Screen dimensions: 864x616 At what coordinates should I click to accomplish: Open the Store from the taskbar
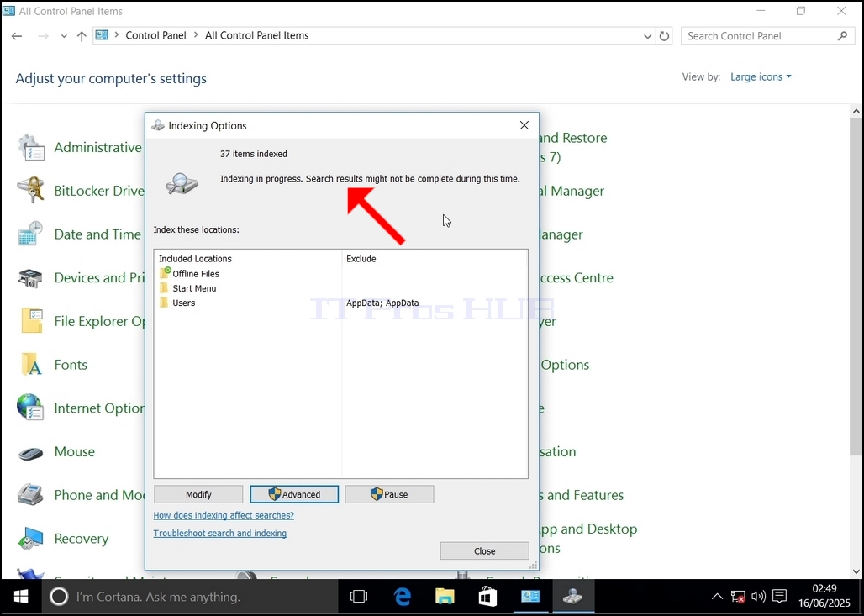(x=487, y=597)
